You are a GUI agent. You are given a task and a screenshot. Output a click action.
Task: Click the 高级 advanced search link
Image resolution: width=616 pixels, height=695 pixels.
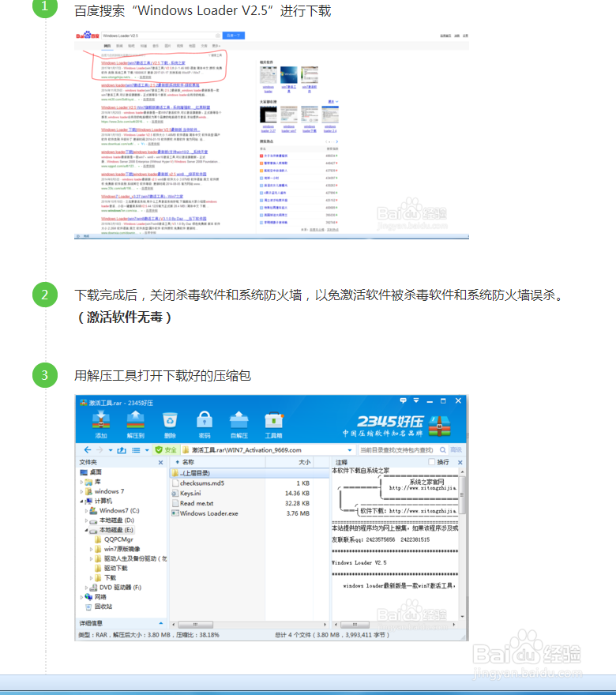[x=456, y=450]
